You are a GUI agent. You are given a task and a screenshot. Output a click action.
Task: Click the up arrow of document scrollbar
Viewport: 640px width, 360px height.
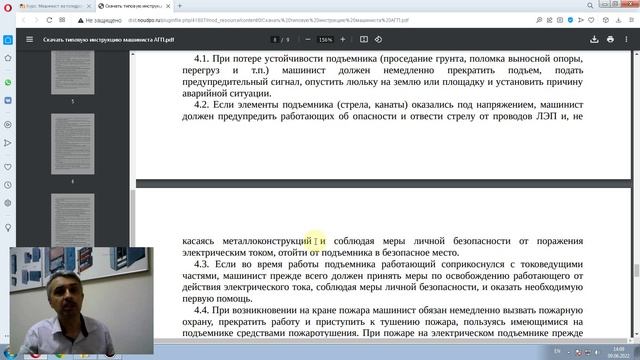pyautogui.click(x=636, y=54)
